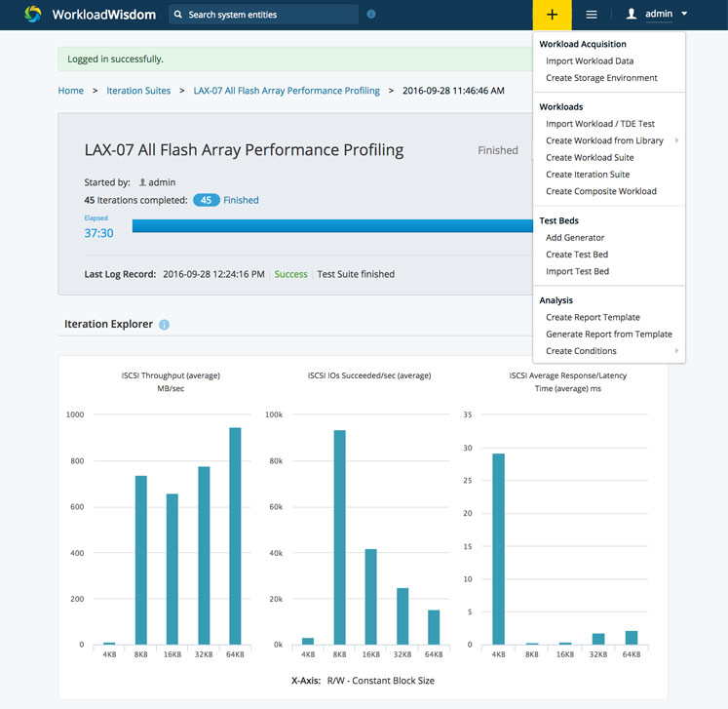Image resolution: width=728 pixels, height=709 pixels.
Task: Open the hamburger menu icon
Action: click(592, 15)
